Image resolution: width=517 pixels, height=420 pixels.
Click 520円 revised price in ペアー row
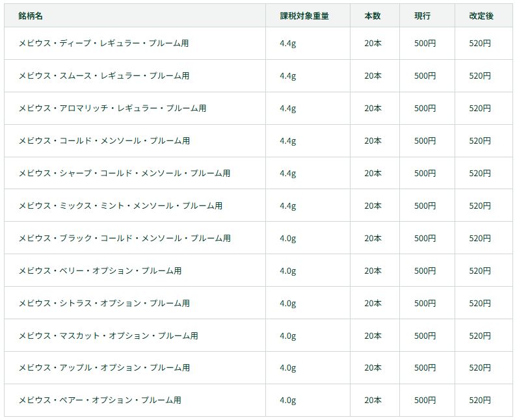pyautogui.click(x=480, y=400)
